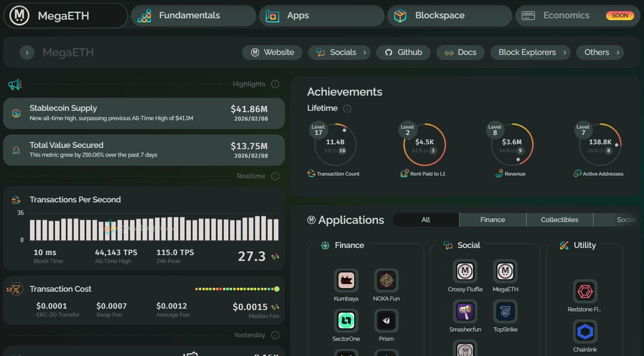
Task: Open the Stablecoin Supply highlight card
Action: pos(144,113)
